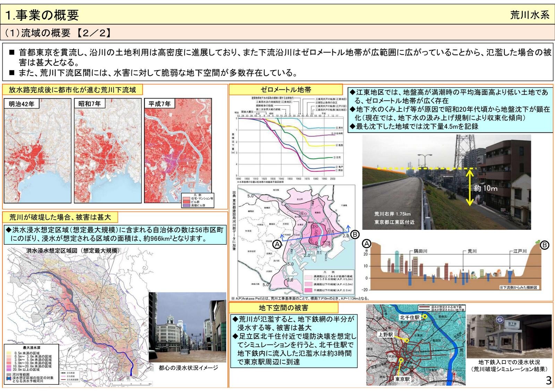This screenshot has width=555, height=392.
Task: Select the '地下空間の被害' heading
Action: coord(283,307)
